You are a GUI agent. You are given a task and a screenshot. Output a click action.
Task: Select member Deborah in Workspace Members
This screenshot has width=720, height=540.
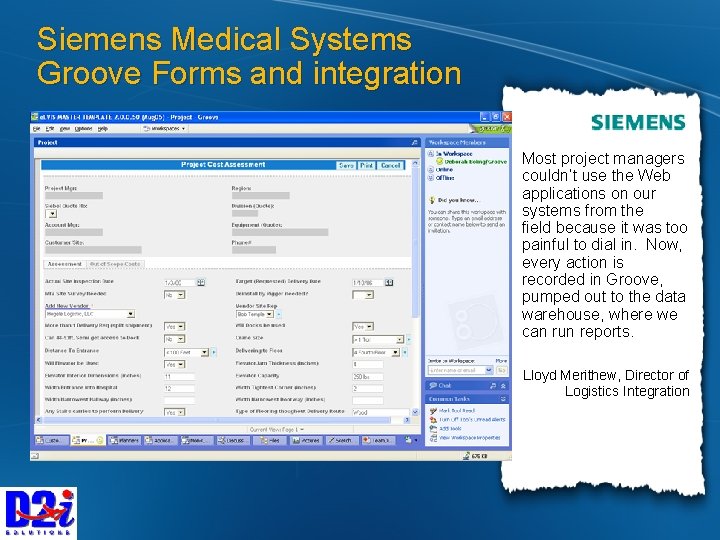click(472, 162)
